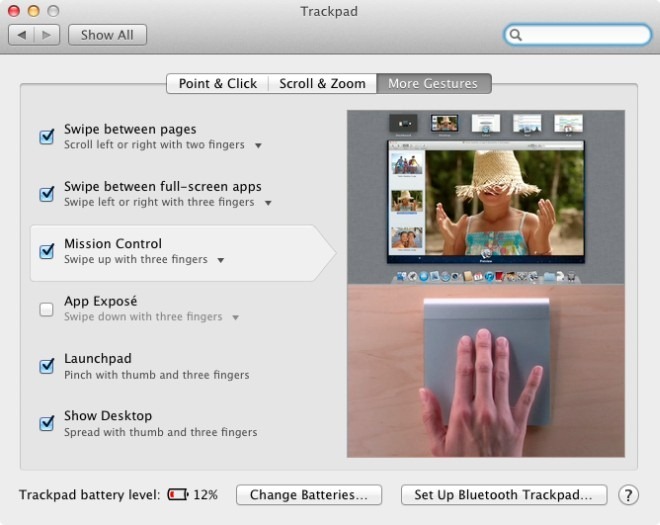
Task: Open the Scroll & Zoom tab
Action: click(322, 83)
